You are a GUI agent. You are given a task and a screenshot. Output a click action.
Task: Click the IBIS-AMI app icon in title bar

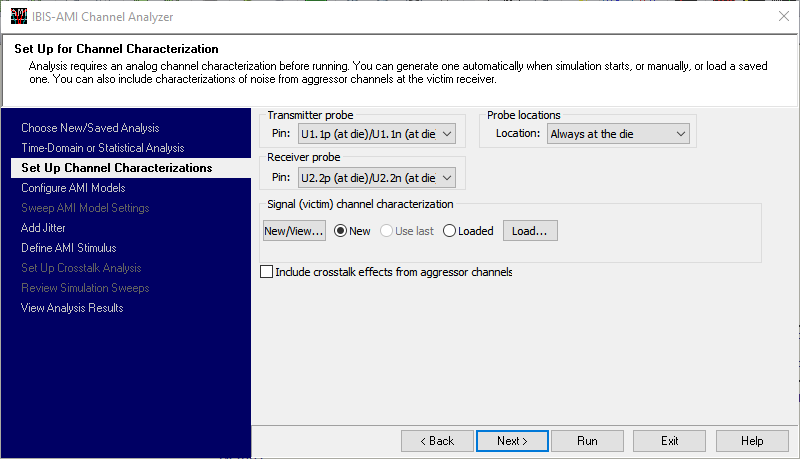tap(17, 15)
